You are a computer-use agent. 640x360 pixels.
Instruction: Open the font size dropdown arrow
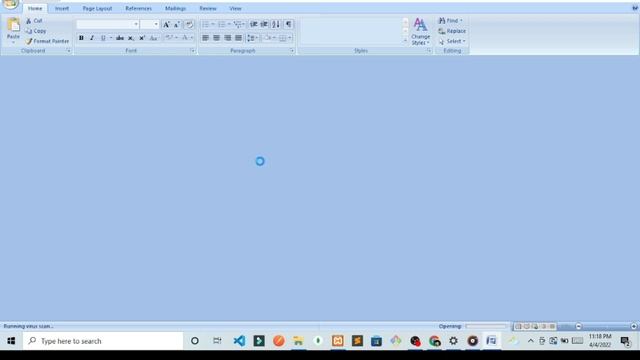coord(156,24)
